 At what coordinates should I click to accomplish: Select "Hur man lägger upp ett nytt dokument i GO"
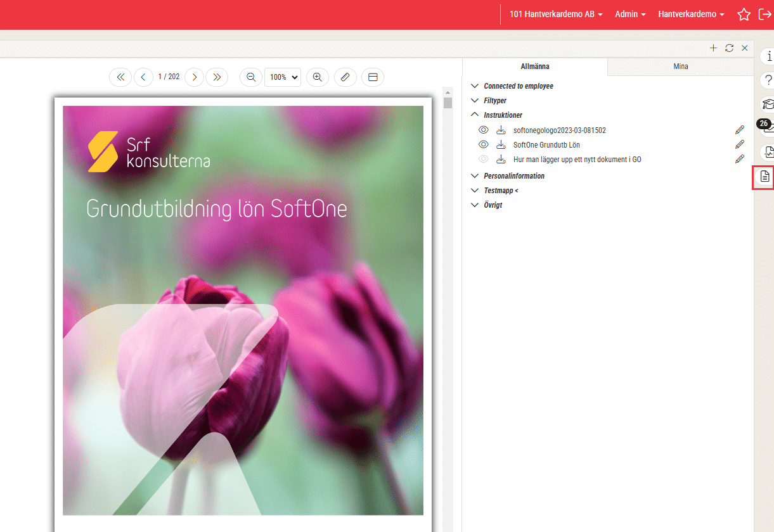577,160
